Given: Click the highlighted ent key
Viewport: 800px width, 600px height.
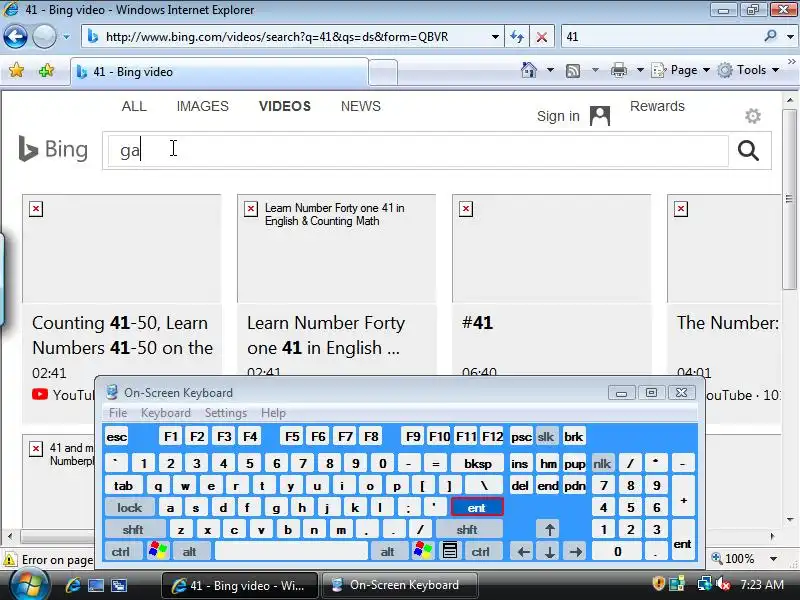Looking at the screenshot, I should [477, 507].
